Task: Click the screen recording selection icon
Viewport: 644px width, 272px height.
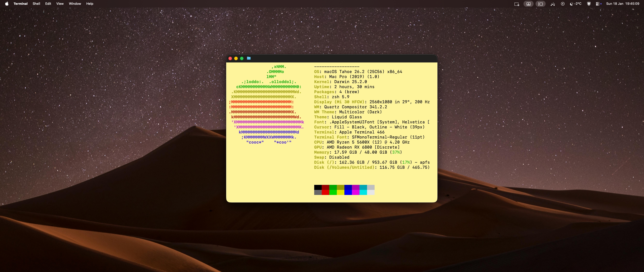Action: [516, 4]
